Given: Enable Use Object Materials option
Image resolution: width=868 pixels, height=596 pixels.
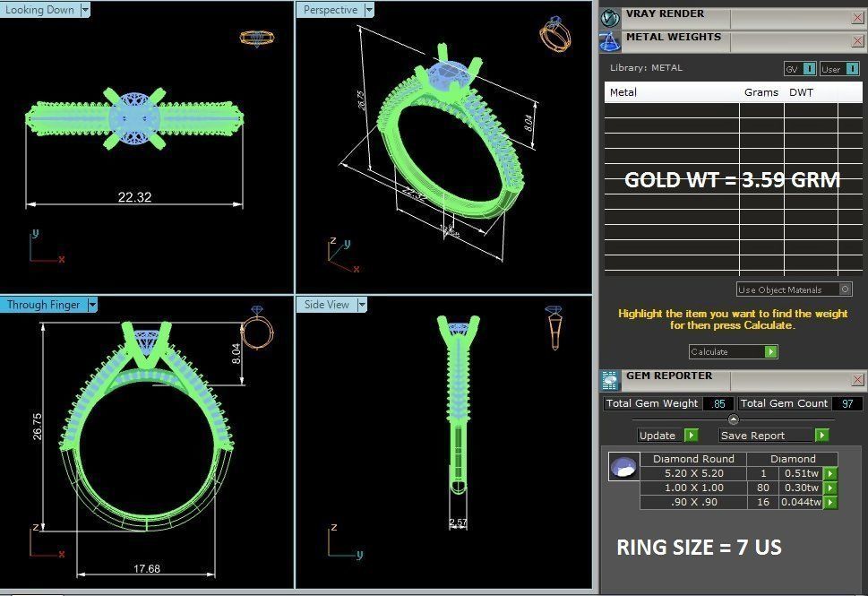Looking at the screenshot, I should point(794,289).
